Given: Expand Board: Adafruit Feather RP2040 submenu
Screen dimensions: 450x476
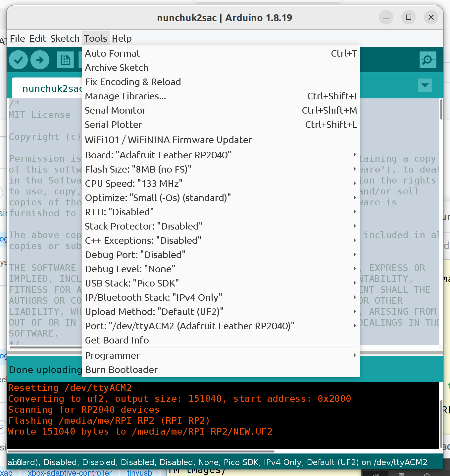Looking at the screenshot, I should click(x=221, y=155).
